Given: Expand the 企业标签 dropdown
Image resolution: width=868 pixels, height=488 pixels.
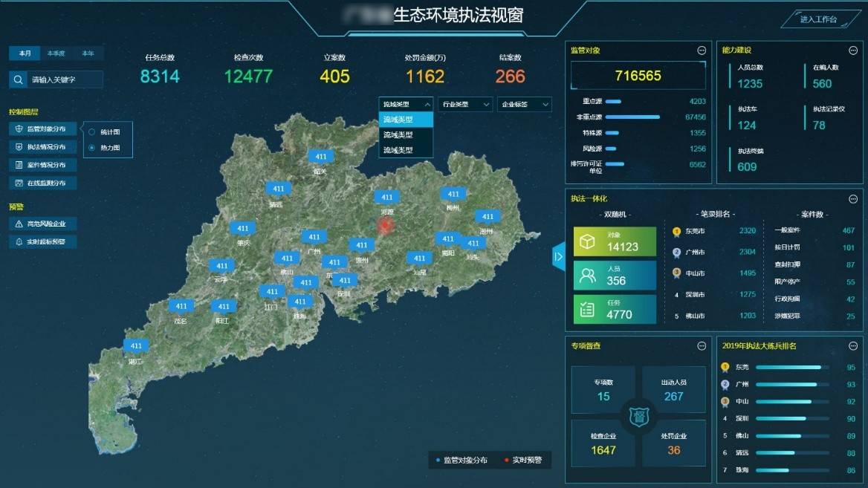Looking at the screenshot, I should click(x=524, y=104).
